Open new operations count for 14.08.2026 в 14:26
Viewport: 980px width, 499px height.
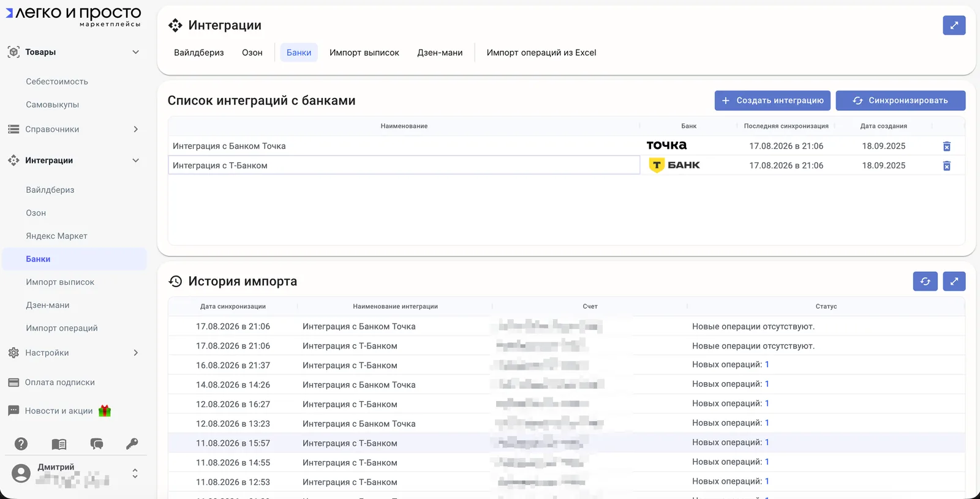(x=767, y=384)
